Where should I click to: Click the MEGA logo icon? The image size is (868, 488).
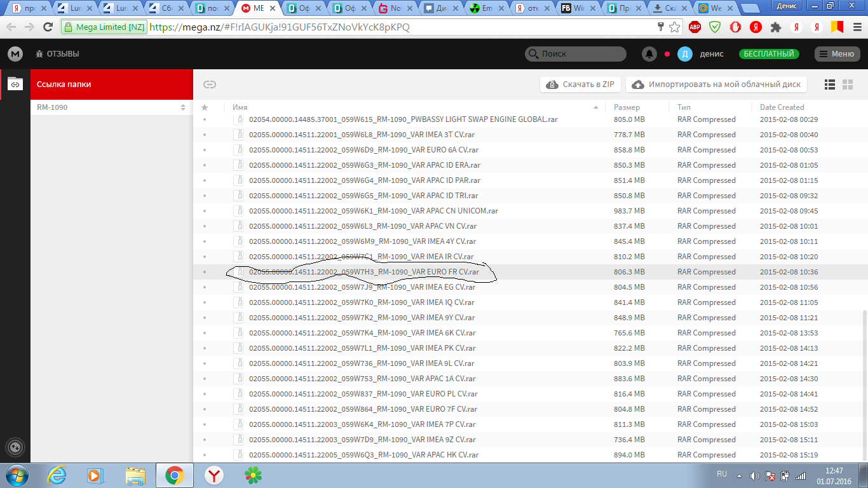coord(15,54)
